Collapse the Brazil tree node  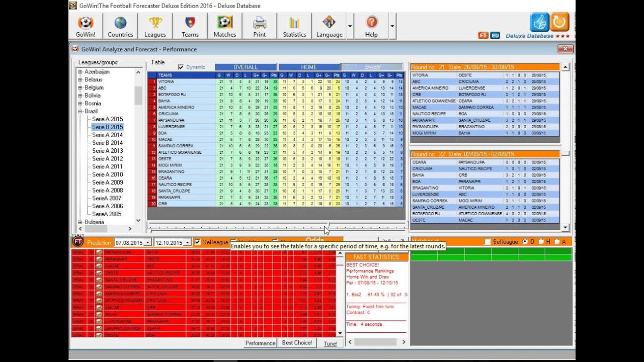tap(80, 111)
